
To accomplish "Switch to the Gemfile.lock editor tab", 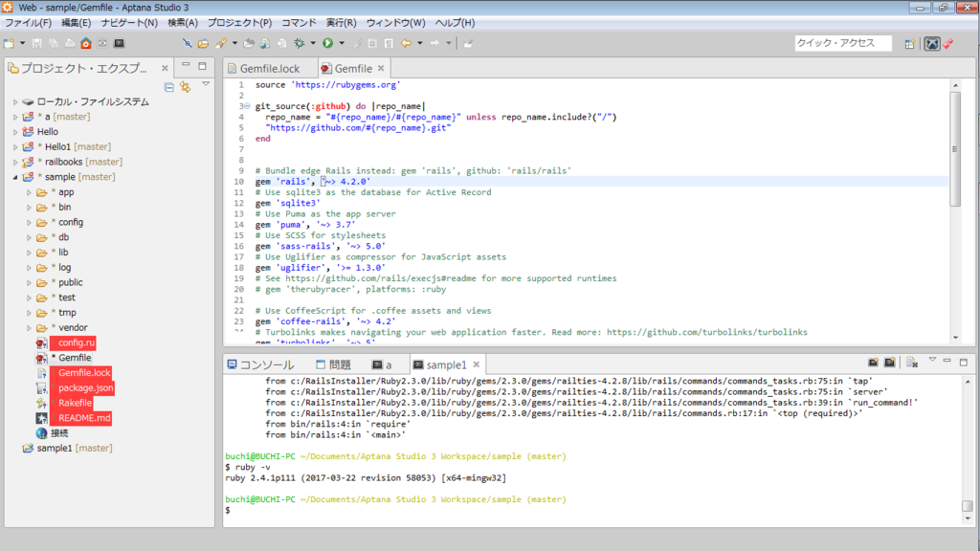I will (269, 69).
